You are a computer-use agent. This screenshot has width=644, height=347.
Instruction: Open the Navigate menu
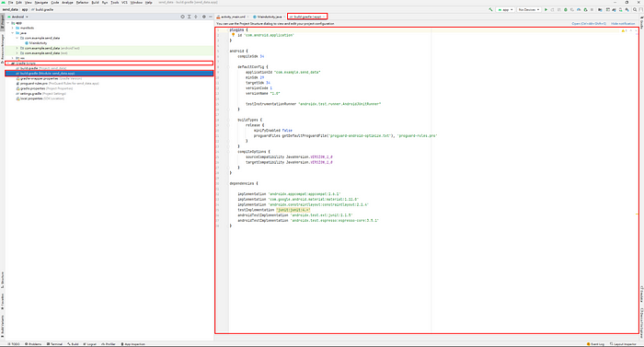[41, 3]
